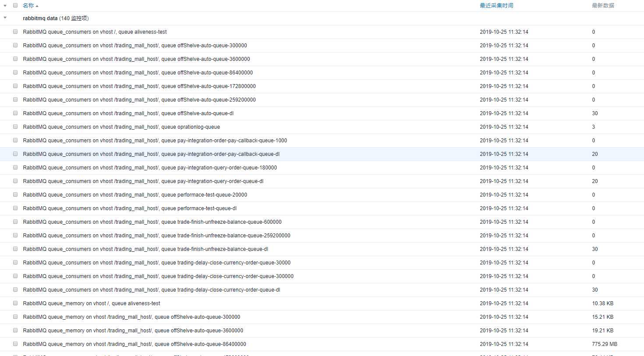
Task: Check box for offShelve-auto-queue-dl consumers row
Action: (x=15, y=113)
